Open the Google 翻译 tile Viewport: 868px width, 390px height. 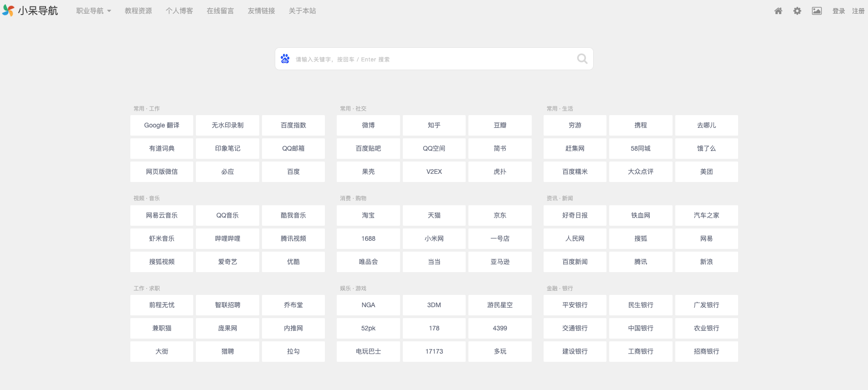[162, 125]
